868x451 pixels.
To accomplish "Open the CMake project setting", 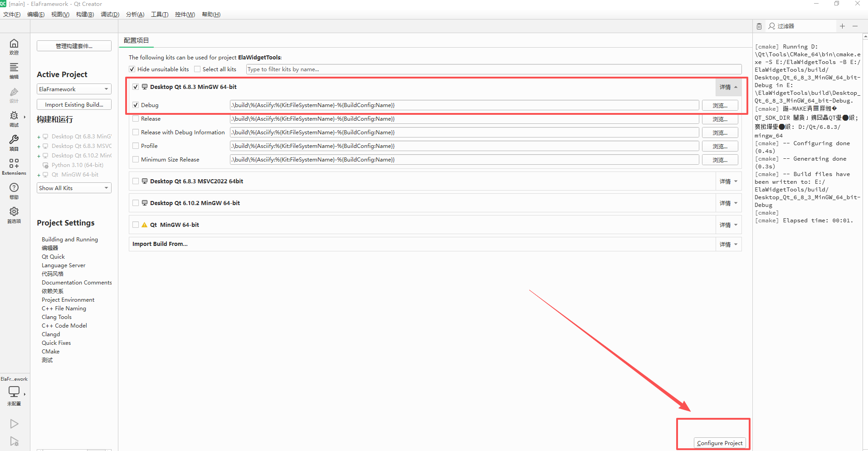I will [x=51, y=351].
